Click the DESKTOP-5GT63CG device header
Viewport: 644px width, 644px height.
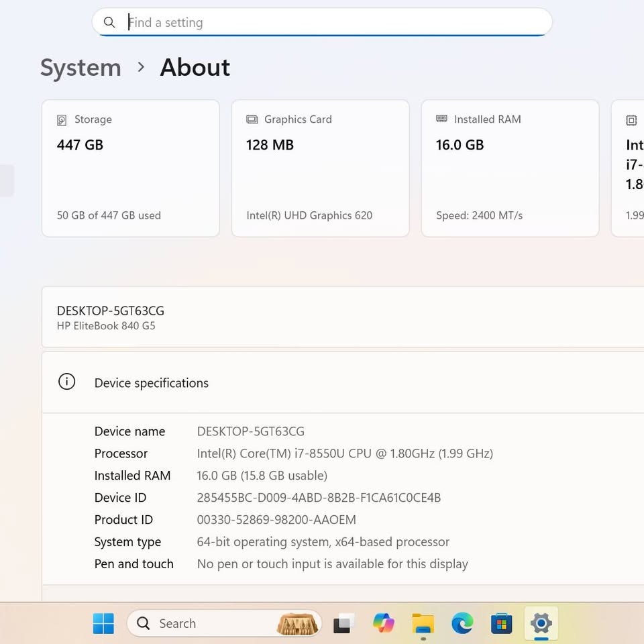111,311
